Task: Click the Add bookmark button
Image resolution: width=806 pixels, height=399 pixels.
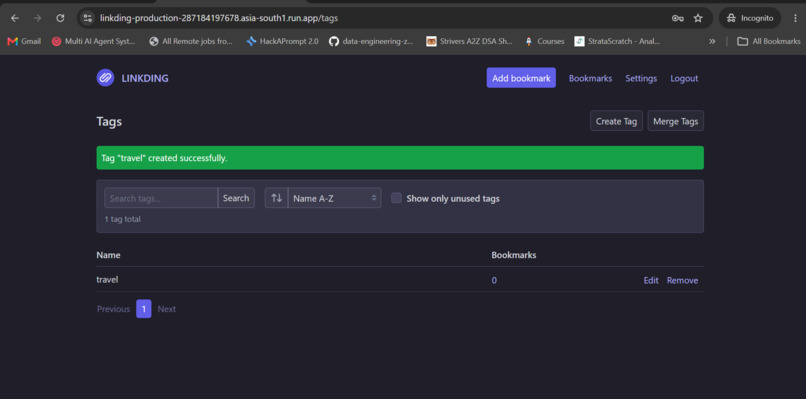Action: click(x=521, y=78)
